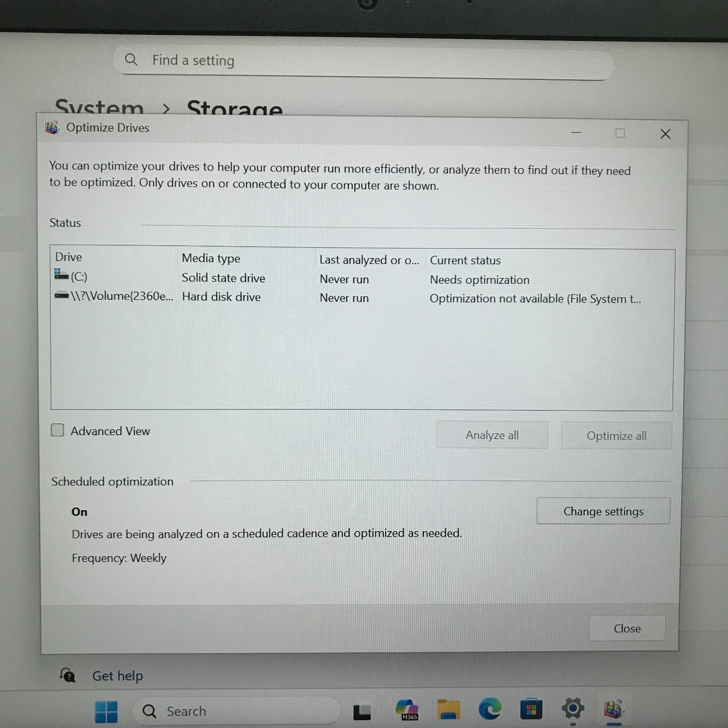Select the Solid state drive row text
This screenshot has height=728, width=728.
click(x=223, y=278)
